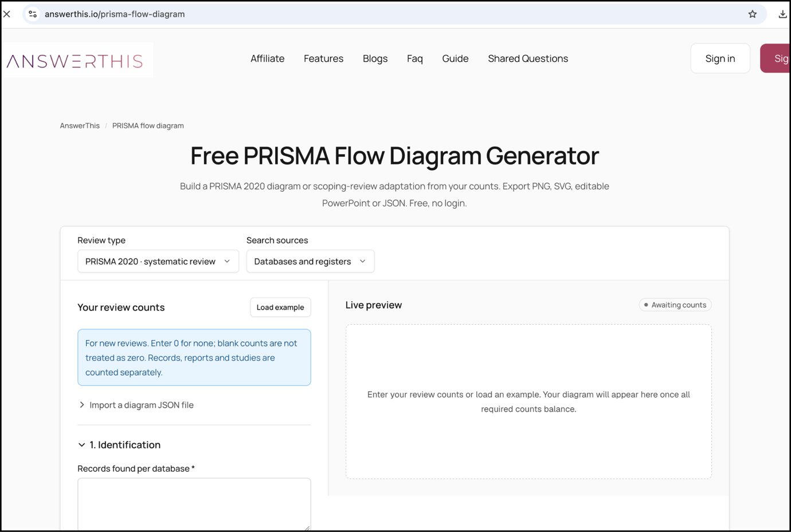Image resolution: width=791 pixels, height=532 pixels.
Task: Click the Load example button
Action: (280, 308)
